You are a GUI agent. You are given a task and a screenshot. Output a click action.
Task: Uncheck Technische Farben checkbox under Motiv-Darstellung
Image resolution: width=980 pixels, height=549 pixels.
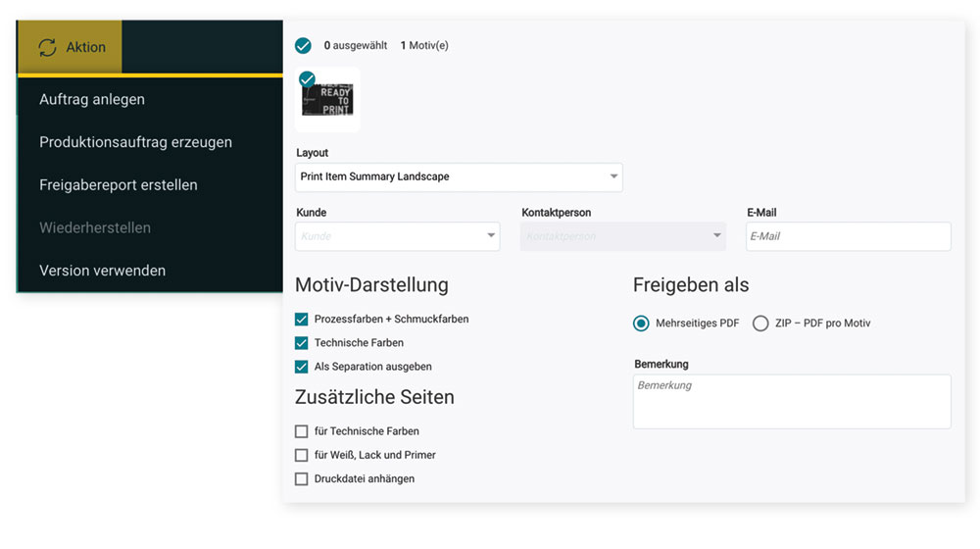[x=302, y=343]
